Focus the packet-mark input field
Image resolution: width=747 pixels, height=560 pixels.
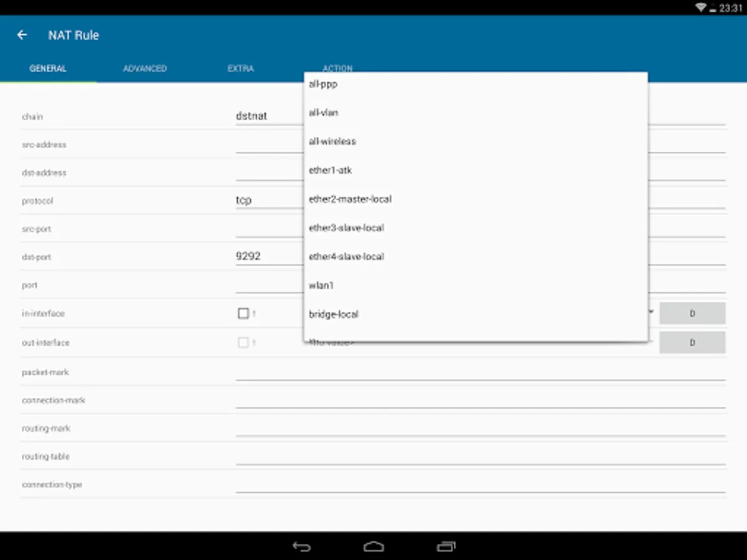click(481, 371)
